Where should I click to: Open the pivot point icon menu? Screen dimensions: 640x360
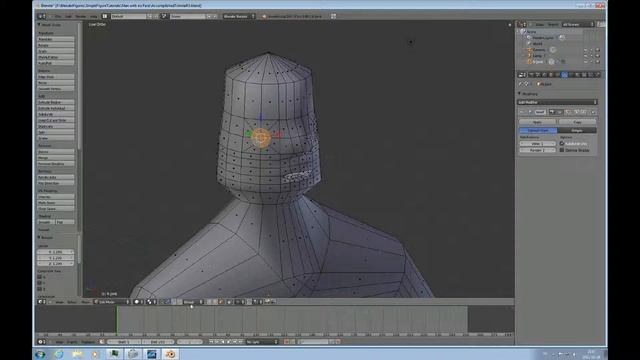coord(150,302)
